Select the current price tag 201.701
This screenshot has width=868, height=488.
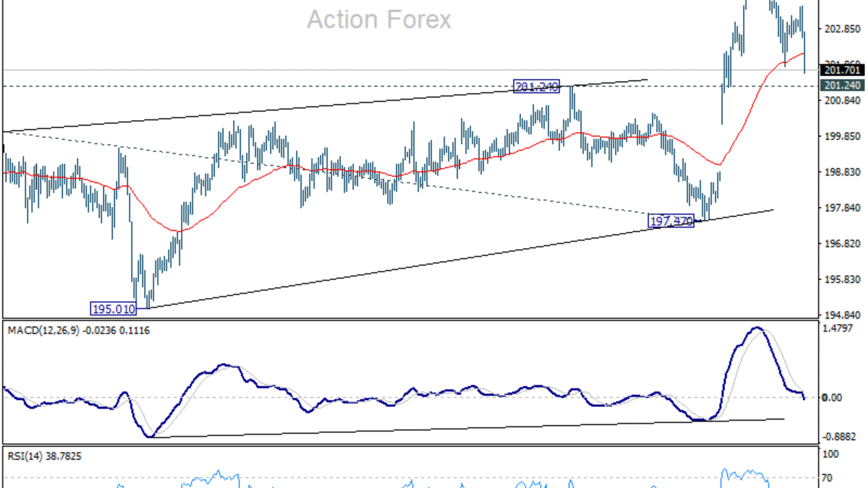coord(841,71)
